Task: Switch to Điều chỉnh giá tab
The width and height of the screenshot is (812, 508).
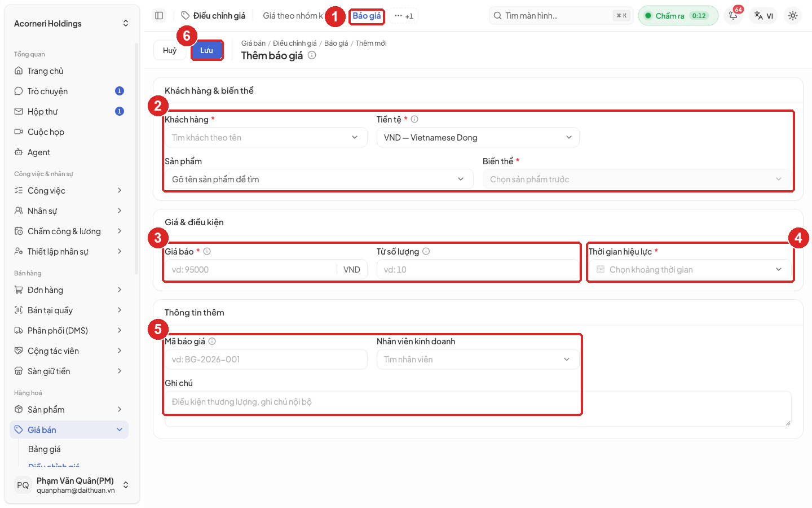Action: point(214,16)
